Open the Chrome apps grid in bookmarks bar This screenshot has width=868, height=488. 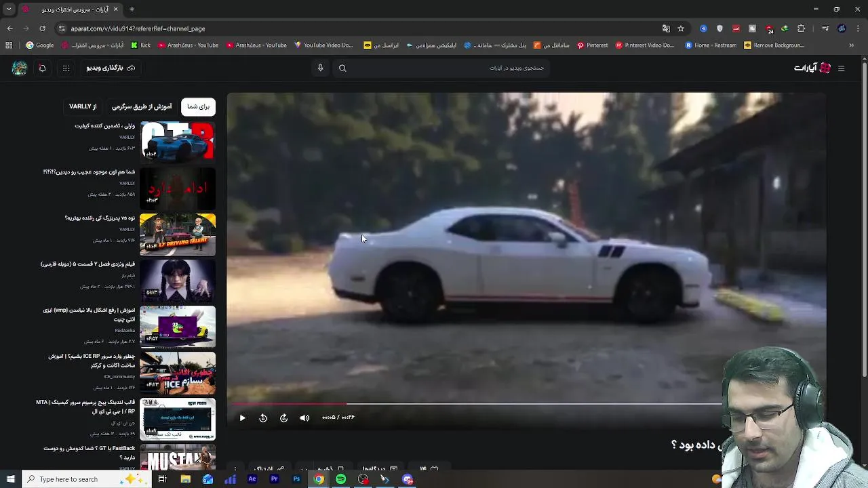[9, 45]
